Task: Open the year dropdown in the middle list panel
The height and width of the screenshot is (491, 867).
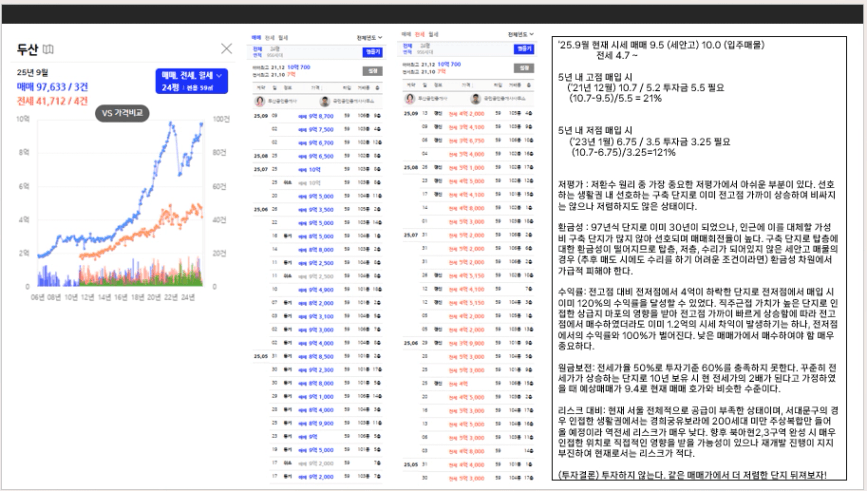Action: click(369, 38)
